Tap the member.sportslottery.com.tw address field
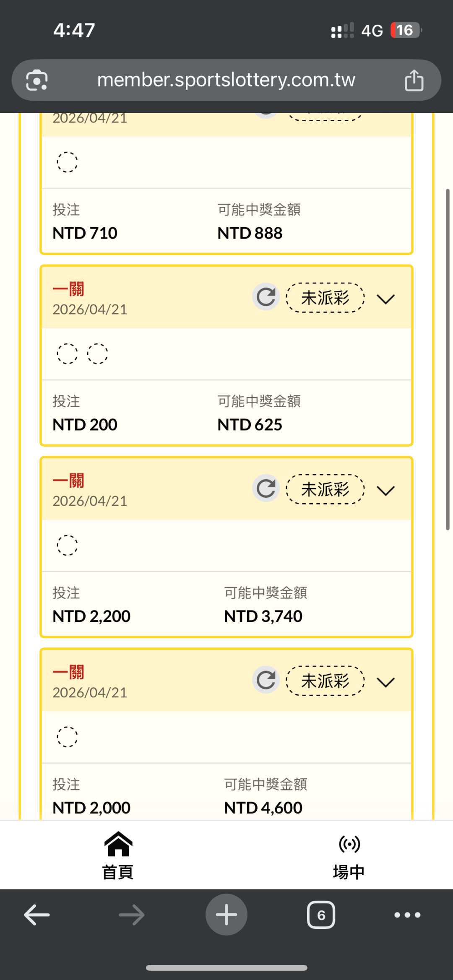Viewport: 453px width, 980px height. 226,80
